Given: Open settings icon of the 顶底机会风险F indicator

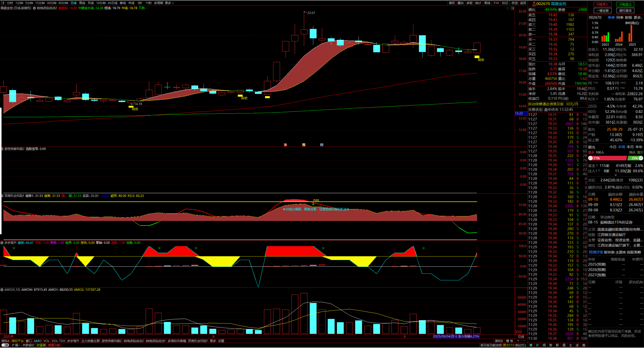Looking at the screenshot, I should point(2,196).
